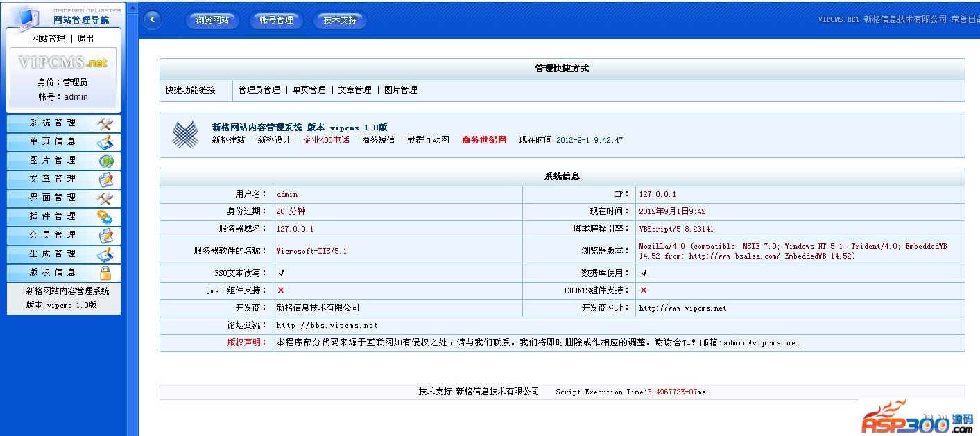
Task: Follow the red 企业400电话 link
Action: (x=327, y=140)
